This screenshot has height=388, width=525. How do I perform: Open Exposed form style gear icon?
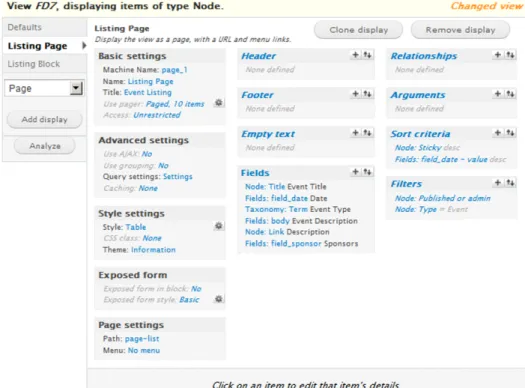219,299
